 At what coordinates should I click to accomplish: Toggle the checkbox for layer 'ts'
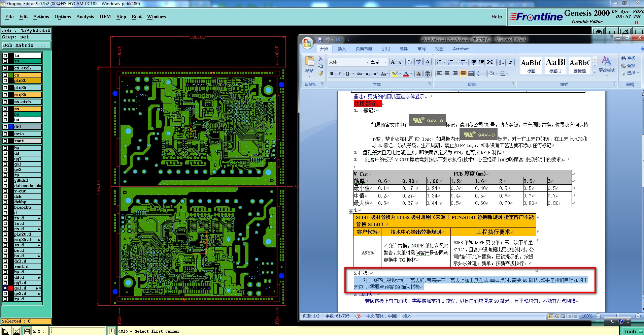pyautogui.click(x=5, y=61)
